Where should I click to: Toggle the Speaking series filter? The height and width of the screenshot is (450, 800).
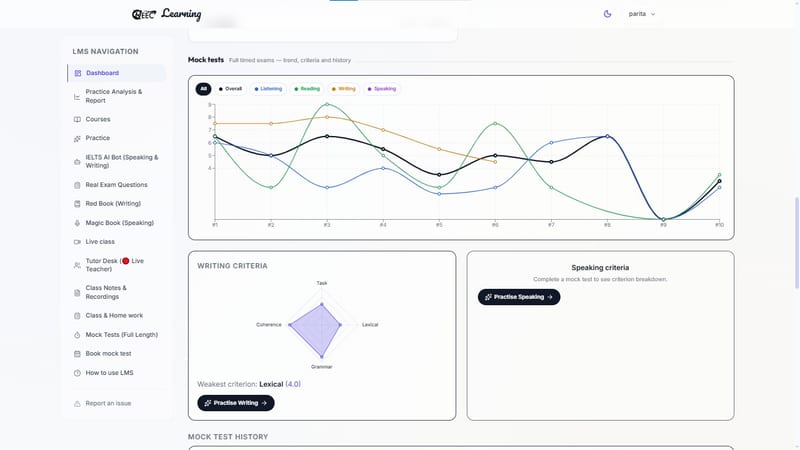coord(382,89)
